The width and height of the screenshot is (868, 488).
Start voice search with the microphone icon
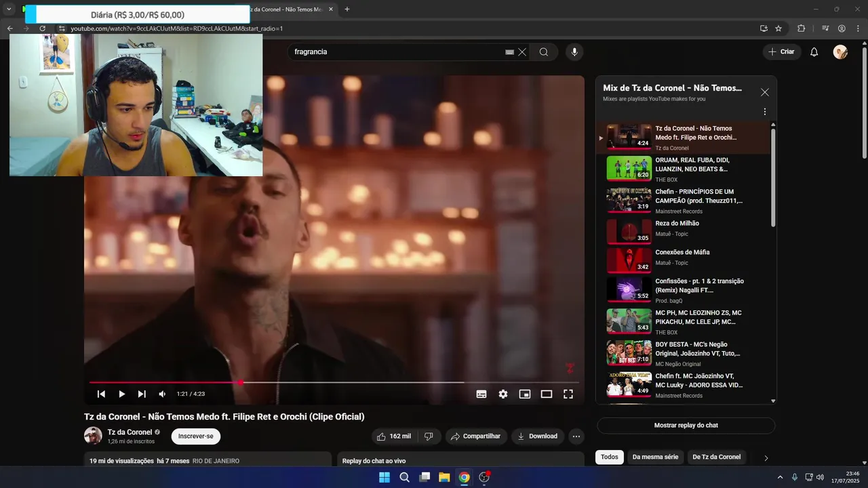574,52
